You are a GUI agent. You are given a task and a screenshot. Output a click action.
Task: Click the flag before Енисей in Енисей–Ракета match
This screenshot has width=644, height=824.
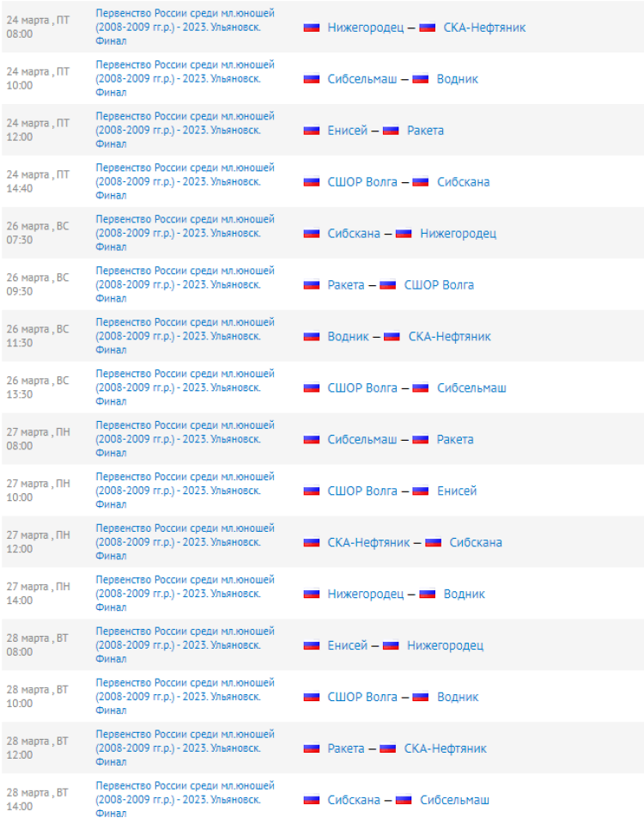(312, 131)
